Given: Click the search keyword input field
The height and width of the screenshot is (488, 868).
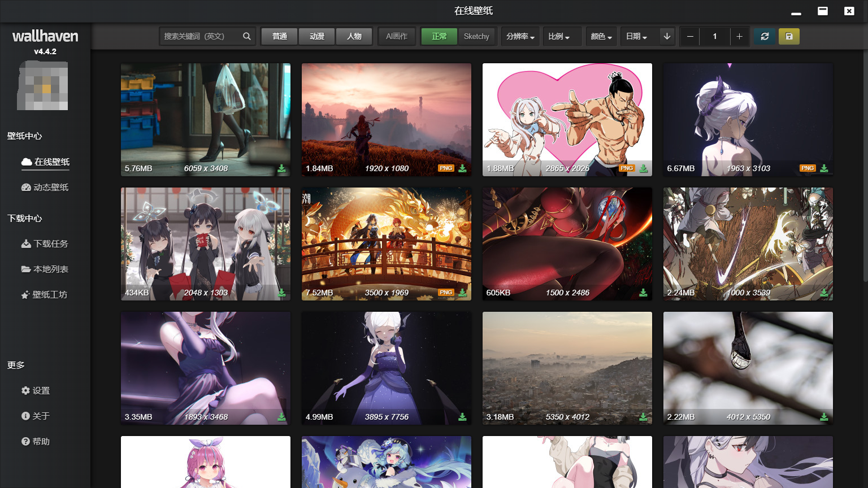Looking at the screenshot, I should pyautogui.click(x=201, y=36).
